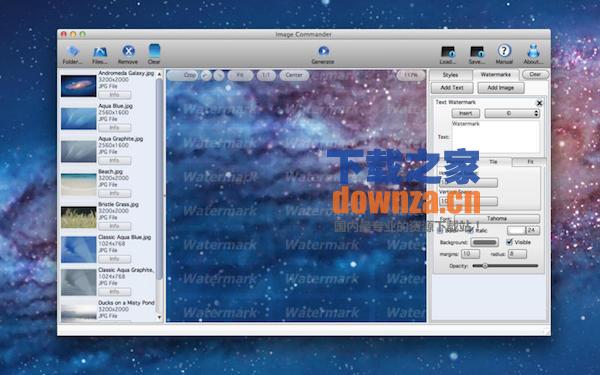Click the Andromeda Galaxy.jpg file name

point(126,73)
